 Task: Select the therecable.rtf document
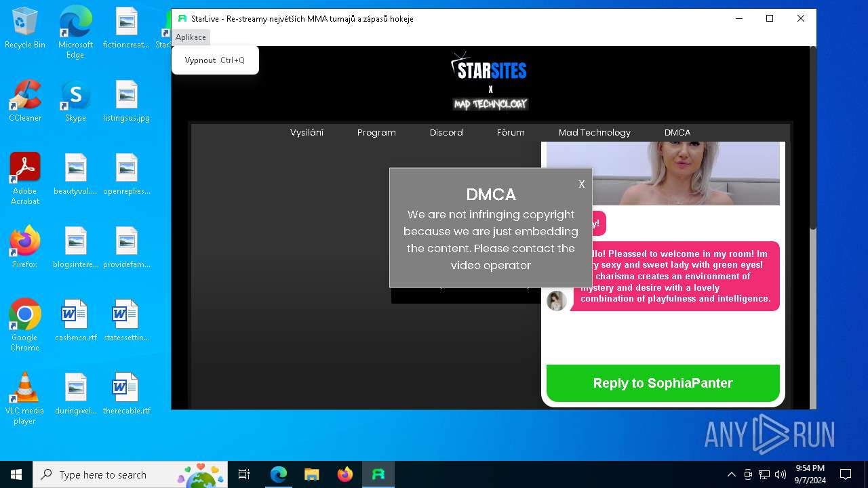tap(126, 394)
